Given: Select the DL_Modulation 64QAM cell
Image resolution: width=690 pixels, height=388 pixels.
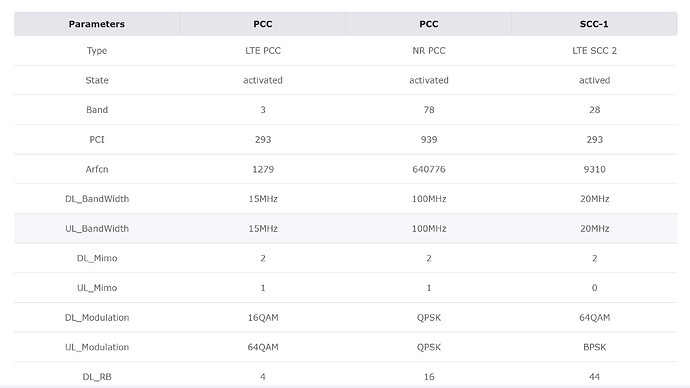Looking at the screenshot, I should click(x=594, y=318).
